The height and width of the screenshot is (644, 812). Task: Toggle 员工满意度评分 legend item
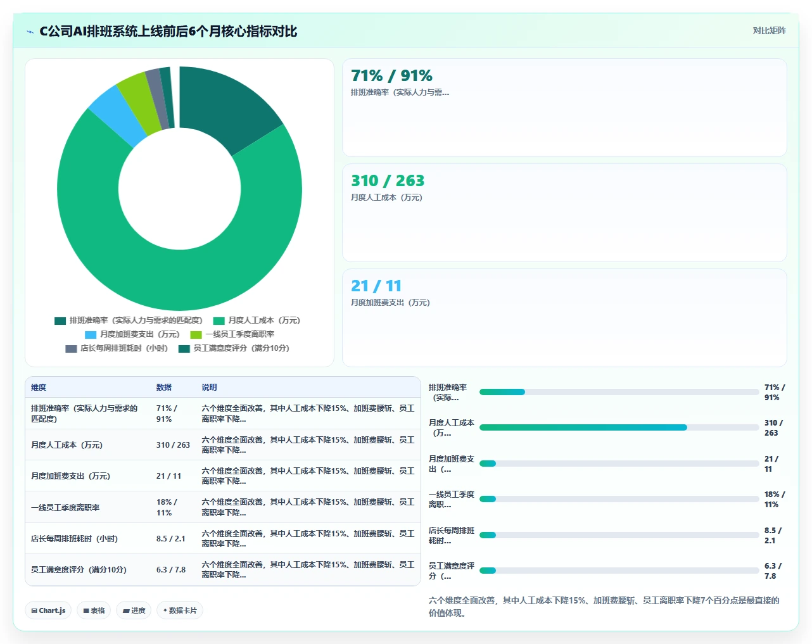234,348
